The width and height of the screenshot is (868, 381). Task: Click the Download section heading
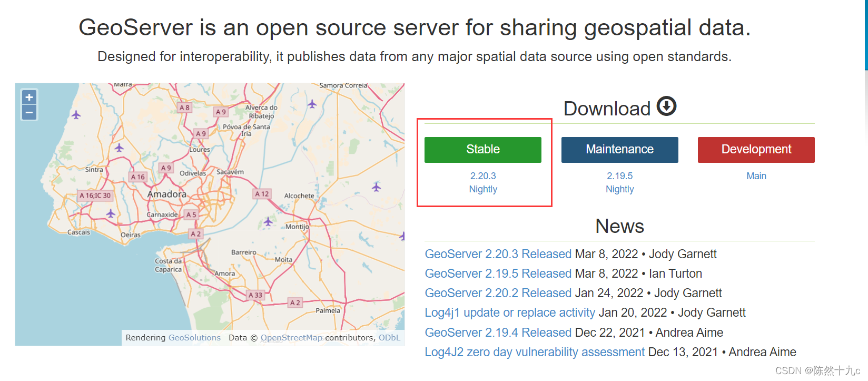click(607, 109)
